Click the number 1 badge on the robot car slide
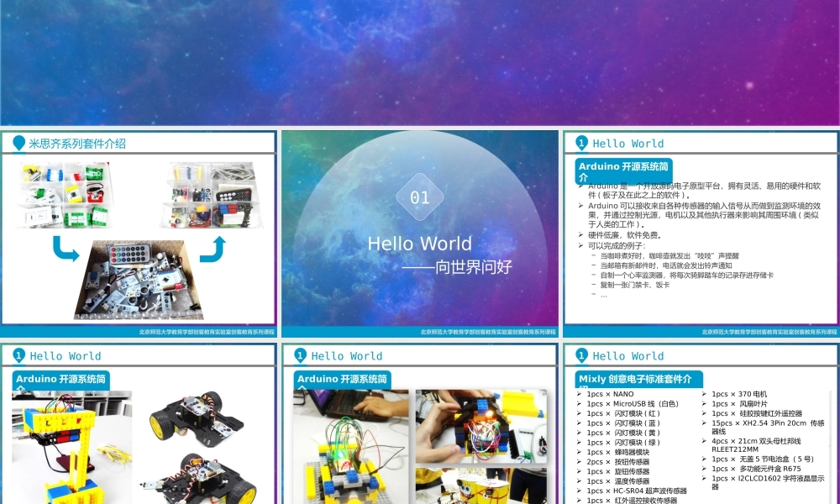The width and height of the screenshot is (840, 504). point(18,355)
